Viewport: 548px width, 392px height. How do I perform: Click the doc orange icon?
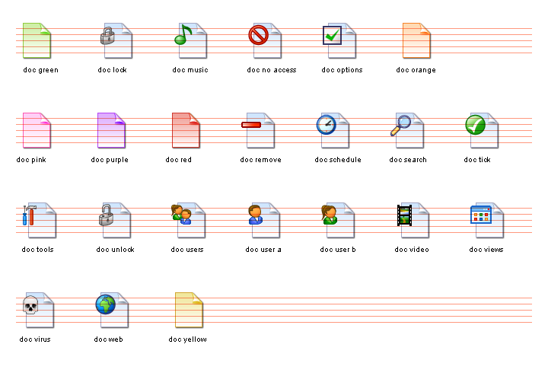(416, 41)
